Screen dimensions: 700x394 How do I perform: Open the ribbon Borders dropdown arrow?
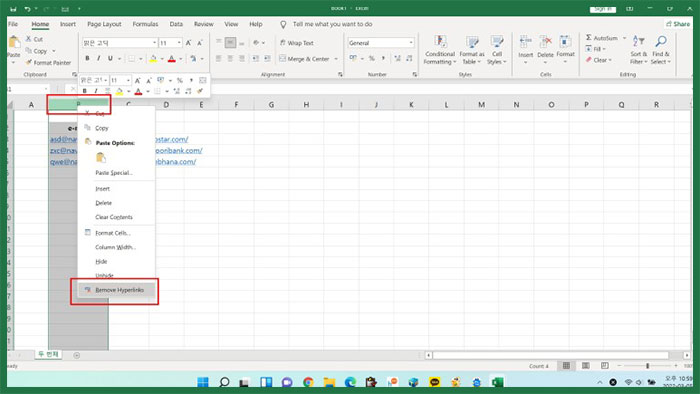(x=140, y=58)
